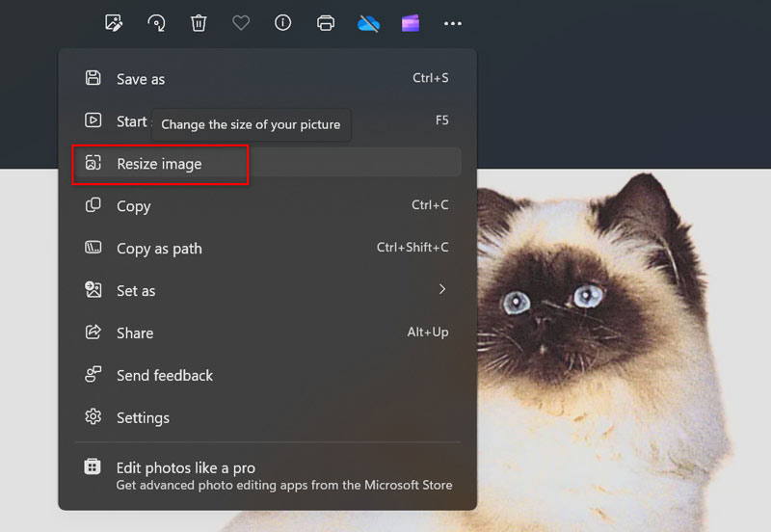Choose Save as from the menu
This screenshot has height=532, width=771.
pos(268,79)
